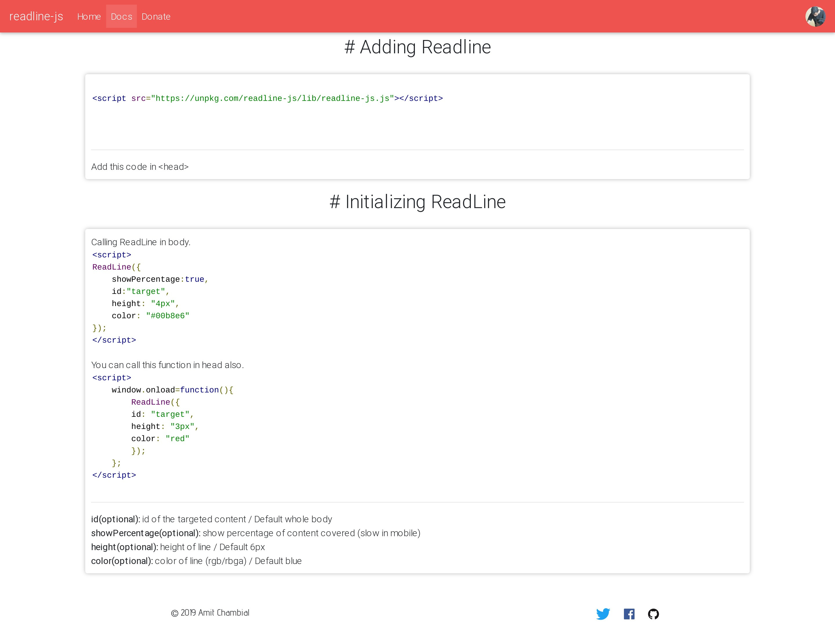Click the height(optional) description line
This screenshot has width=835, height=644.
tap(178, 547)
